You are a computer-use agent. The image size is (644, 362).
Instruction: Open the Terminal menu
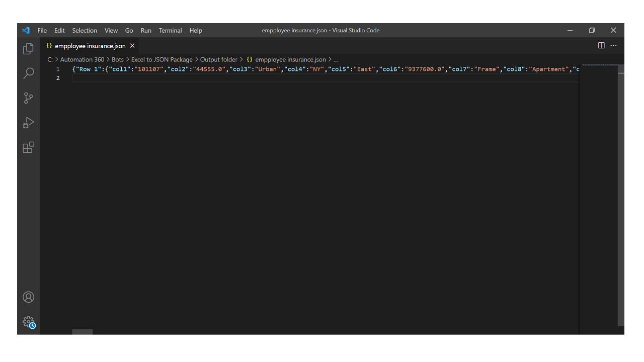tap(170, 31)
